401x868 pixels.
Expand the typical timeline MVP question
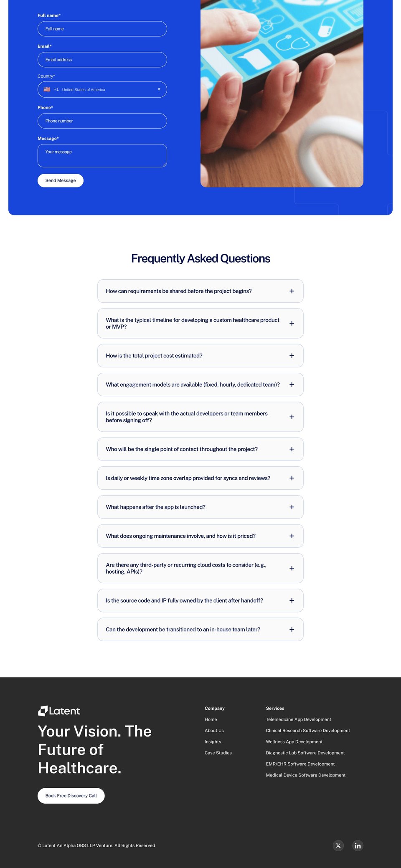tap(200, 323)
